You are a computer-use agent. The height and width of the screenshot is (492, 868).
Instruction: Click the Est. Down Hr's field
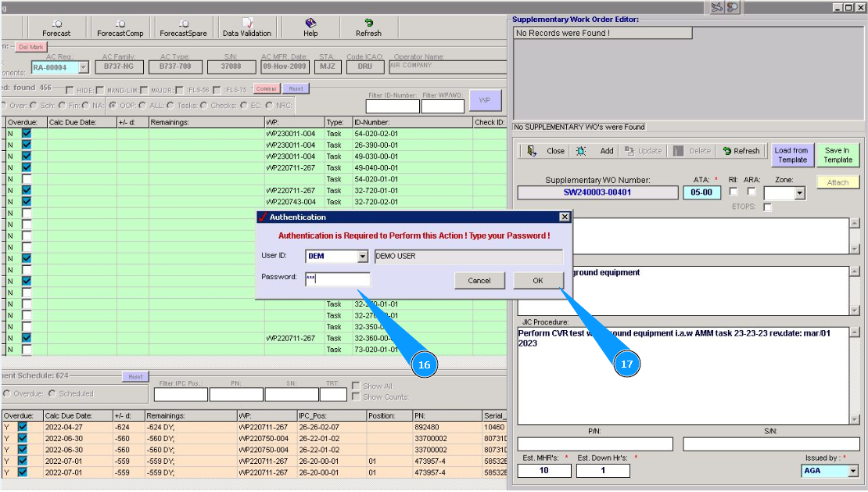[603, 471]
